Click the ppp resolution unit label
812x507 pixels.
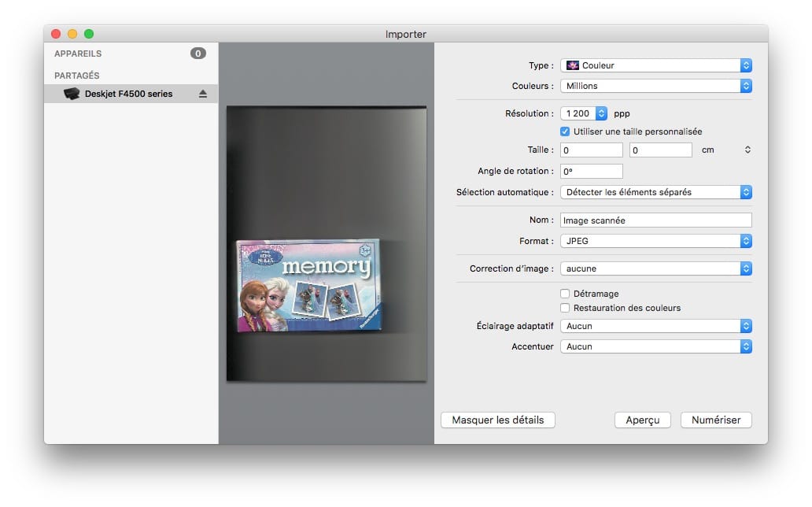point(622,113)
